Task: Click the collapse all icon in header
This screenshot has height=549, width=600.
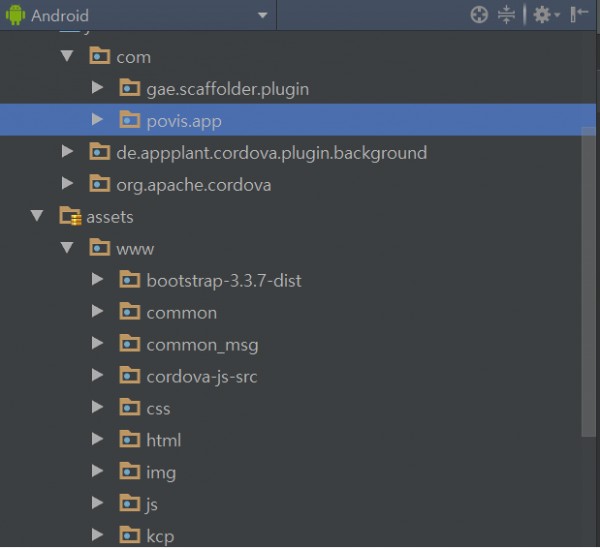Action: [x=506, y=15]
